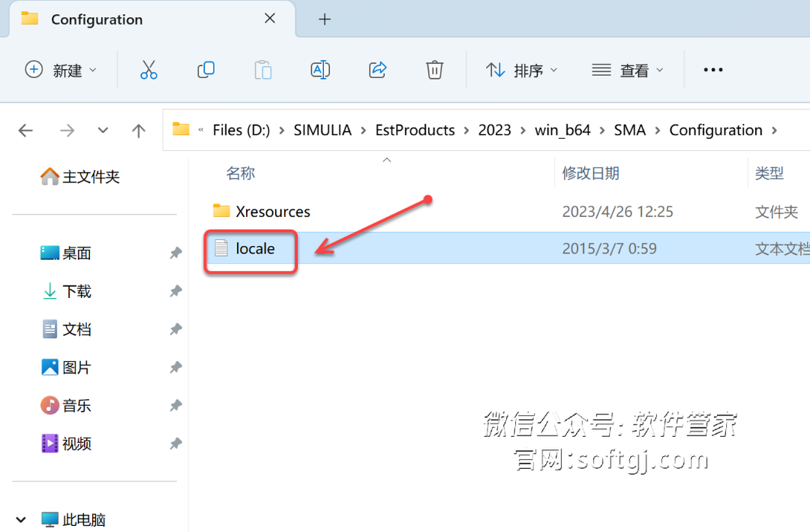Open 下载 in the sidebar

pos(76,291)
